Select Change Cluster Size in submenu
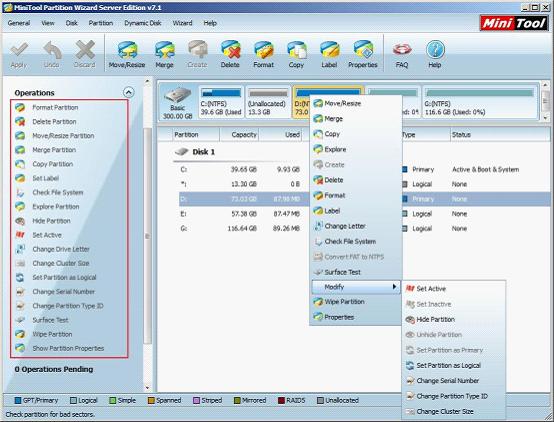554x422 pixels. point(454,411)
